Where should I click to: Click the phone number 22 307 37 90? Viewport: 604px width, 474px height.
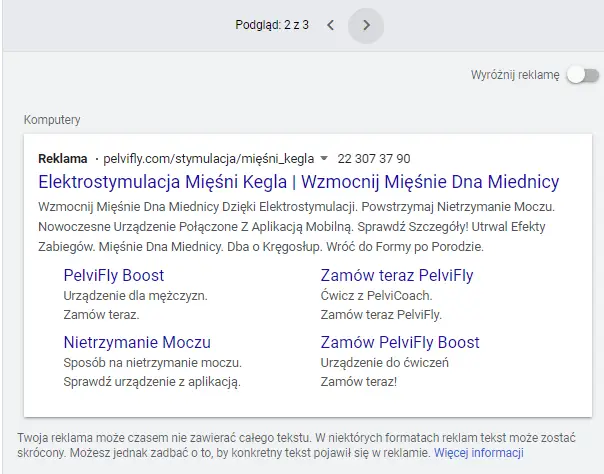pyautogui.click(x=374, y=159)
